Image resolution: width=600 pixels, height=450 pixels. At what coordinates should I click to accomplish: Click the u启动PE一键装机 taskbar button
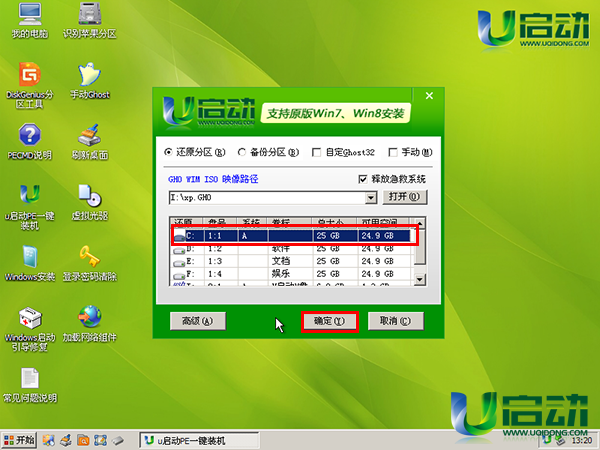point(199,440)
